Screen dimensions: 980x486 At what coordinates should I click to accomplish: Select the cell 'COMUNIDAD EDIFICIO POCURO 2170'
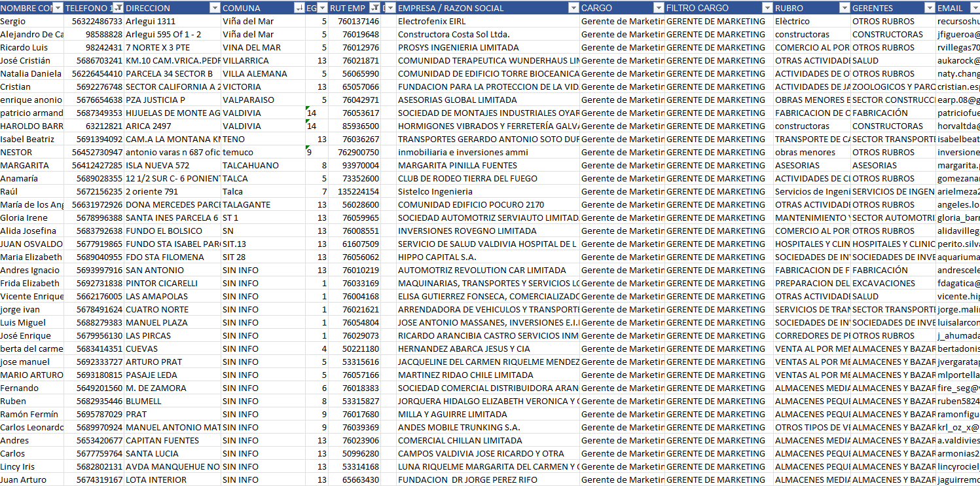[488, 204]
